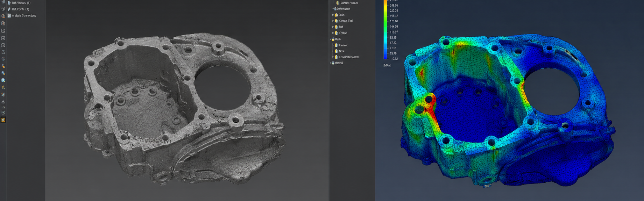The image size is (644, 201).
Task: Select the Bolt label
Action: click(341, 27)
